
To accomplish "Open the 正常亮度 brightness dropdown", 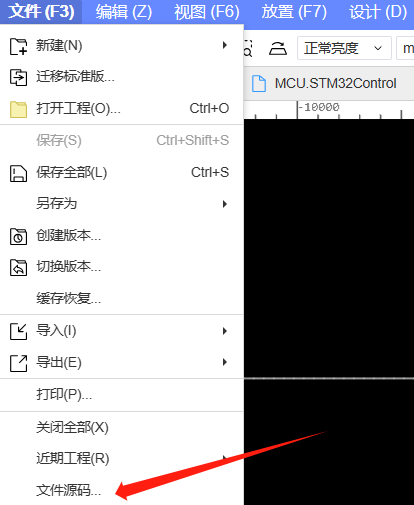I will point(344,48).
